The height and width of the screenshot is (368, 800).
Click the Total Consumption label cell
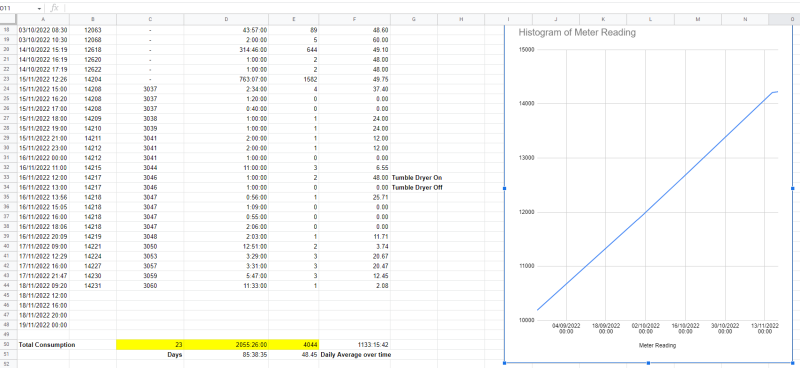pyautogui.click(x=47, y=345)
